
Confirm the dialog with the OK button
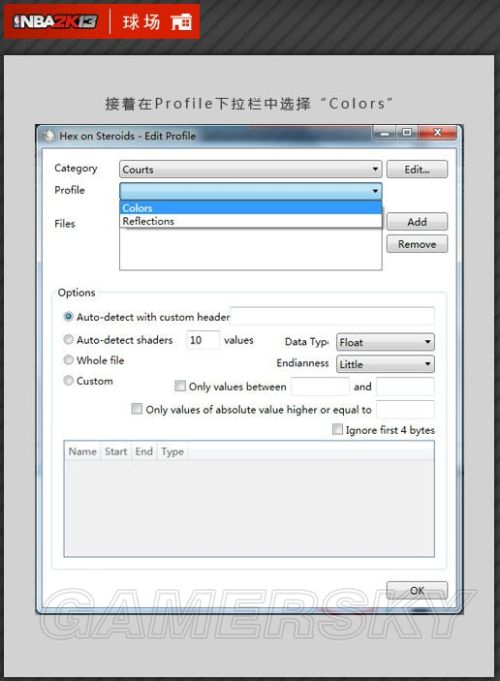417,591
